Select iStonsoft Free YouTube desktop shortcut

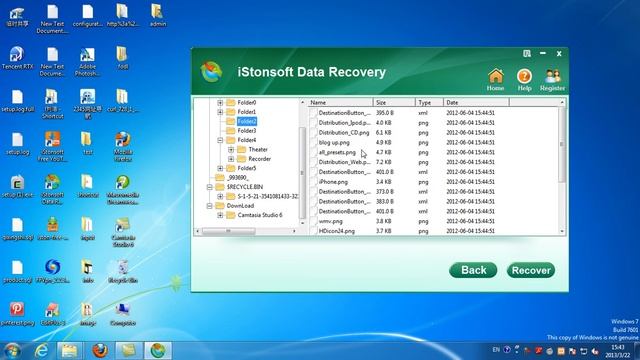point(52,147)
